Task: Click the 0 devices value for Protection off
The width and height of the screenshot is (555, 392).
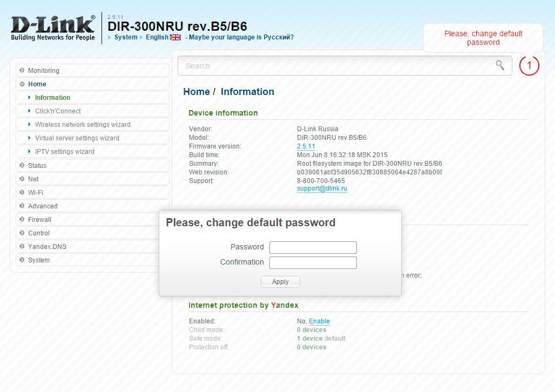Action: [x=312, y=347]
